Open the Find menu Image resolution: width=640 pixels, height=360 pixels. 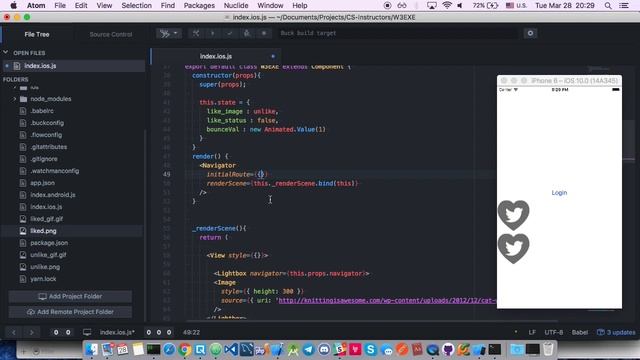coord(168,6)
